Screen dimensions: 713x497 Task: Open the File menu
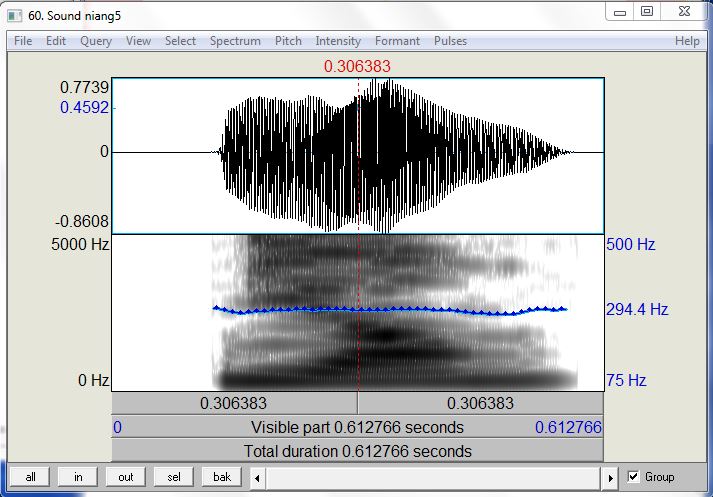23,41
